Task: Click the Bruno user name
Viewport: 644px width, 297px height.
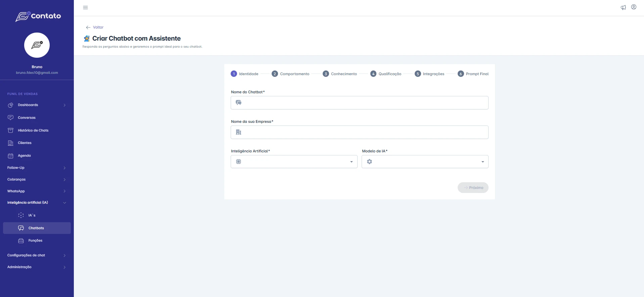Action: pos(37,67)
